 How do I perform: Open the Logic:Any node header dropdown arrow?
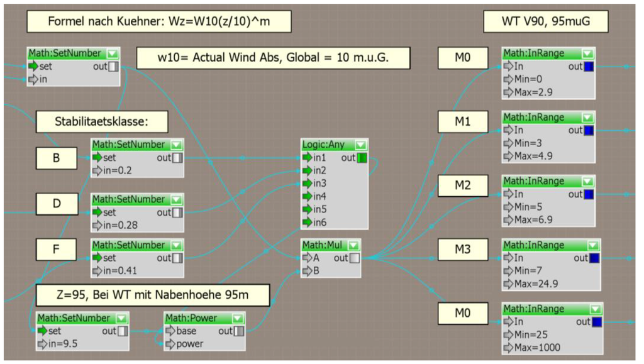click(360, 145)
